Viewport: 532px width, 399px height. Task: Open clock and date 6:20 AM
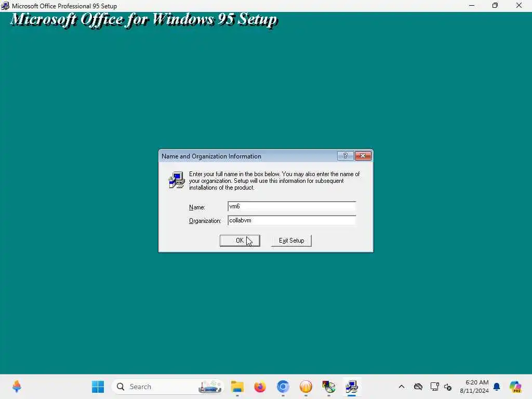coord(474,387)
